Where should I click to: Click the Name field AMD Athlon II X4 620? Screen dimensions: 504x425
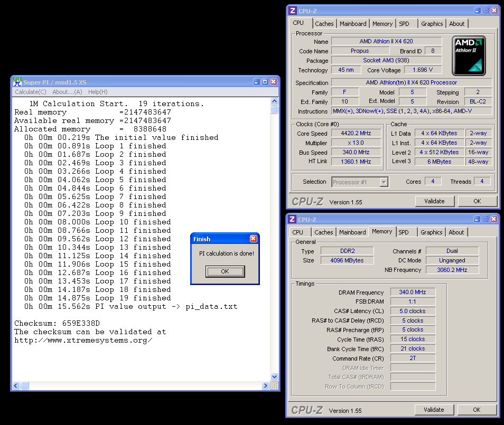[386, 41]
